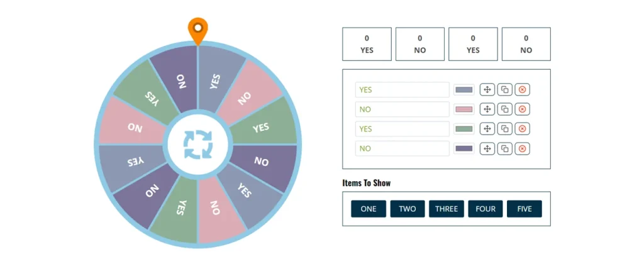
Task: Remove the purple NO entry
Action: point(523,148)
